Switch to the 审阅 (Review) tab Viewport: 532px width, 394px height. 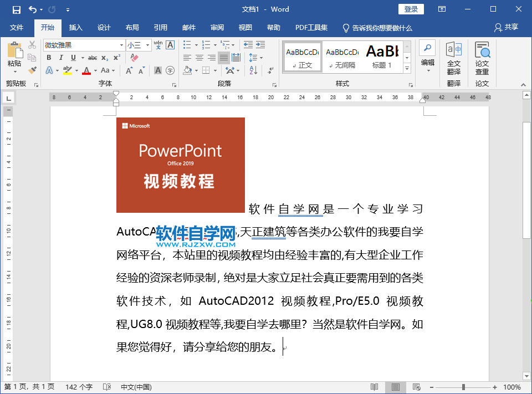point(217,28)
